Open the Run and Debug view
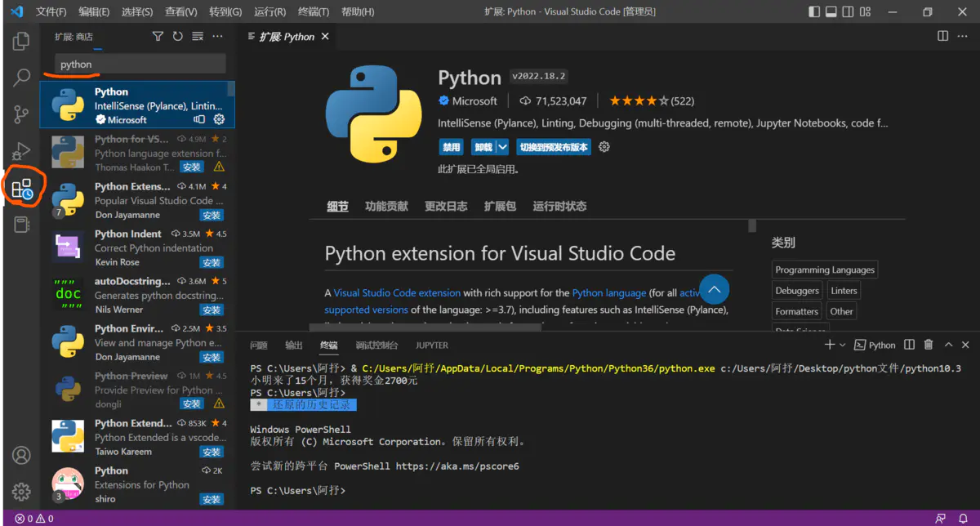980x526 pixels. point(21,151)
